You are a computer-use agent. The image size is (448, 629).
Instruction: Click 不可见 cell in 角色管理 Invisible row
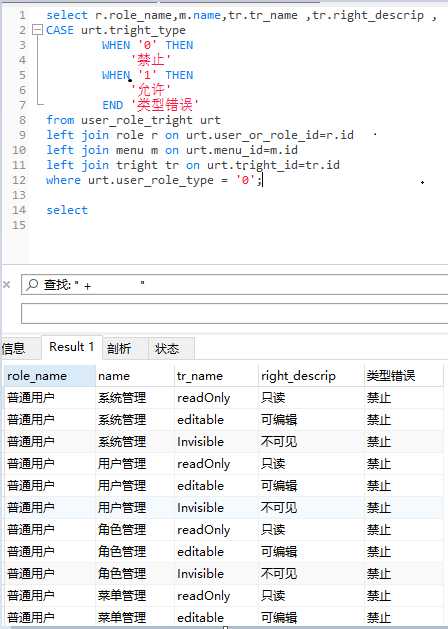311,574
